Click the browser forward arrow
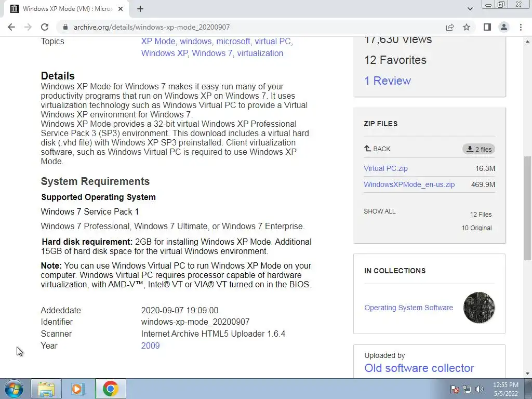This screenshot has width=532, height=399. (x=28, y=27)
